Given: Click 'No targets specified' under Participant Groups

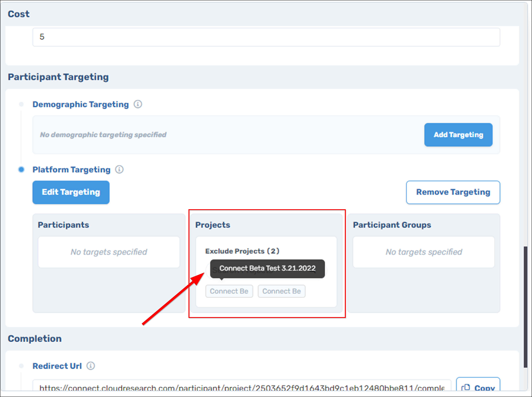Looking at the screenshot, I should 424,252.
